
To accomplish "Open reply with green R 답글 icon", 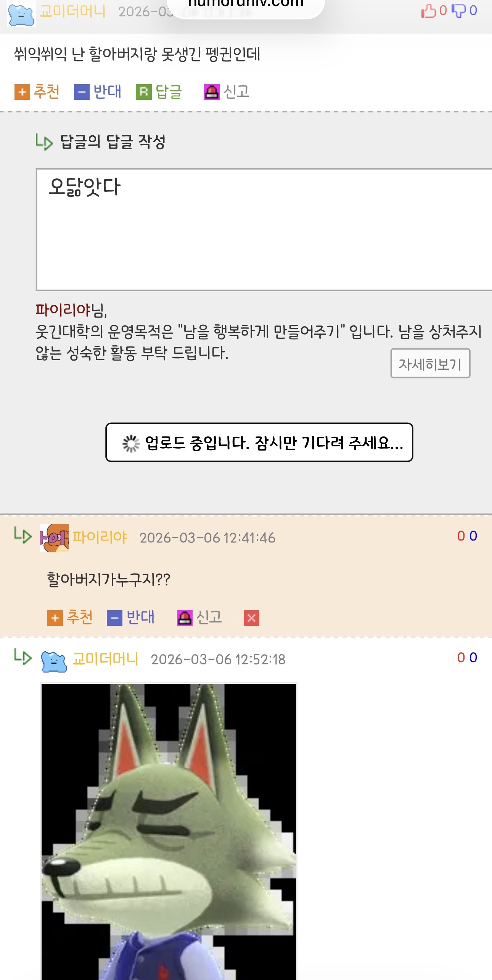I will [159, 92].
